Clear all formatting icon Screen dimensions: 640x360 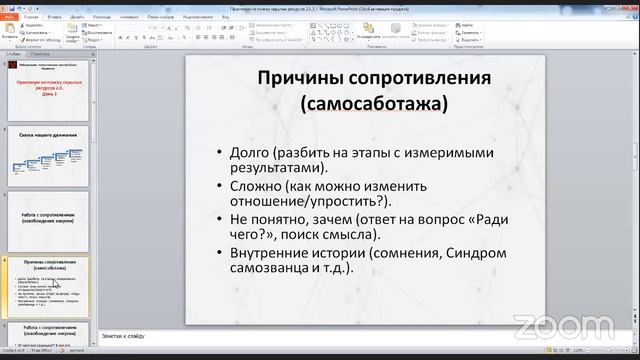click(187, 28)
